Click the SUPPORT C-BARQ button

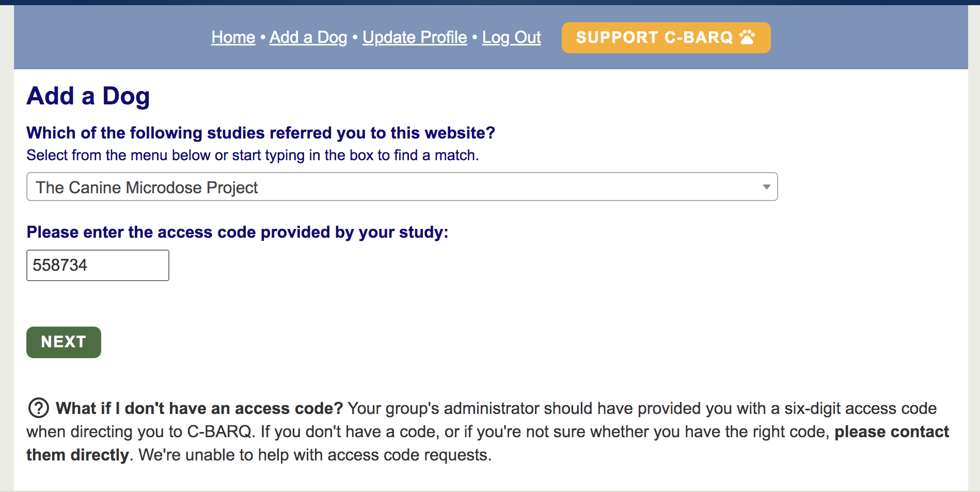pyautogui.click(x=666, y=37)
